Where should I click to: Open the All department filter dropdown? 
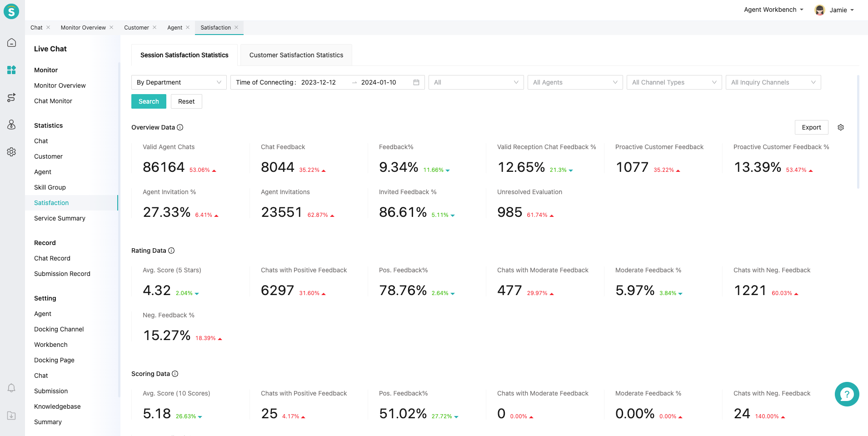[476, 82]
